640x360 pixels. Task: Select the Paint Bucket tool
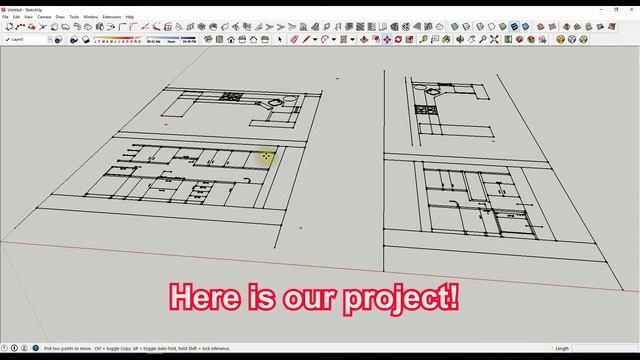(x=446, y=40)
